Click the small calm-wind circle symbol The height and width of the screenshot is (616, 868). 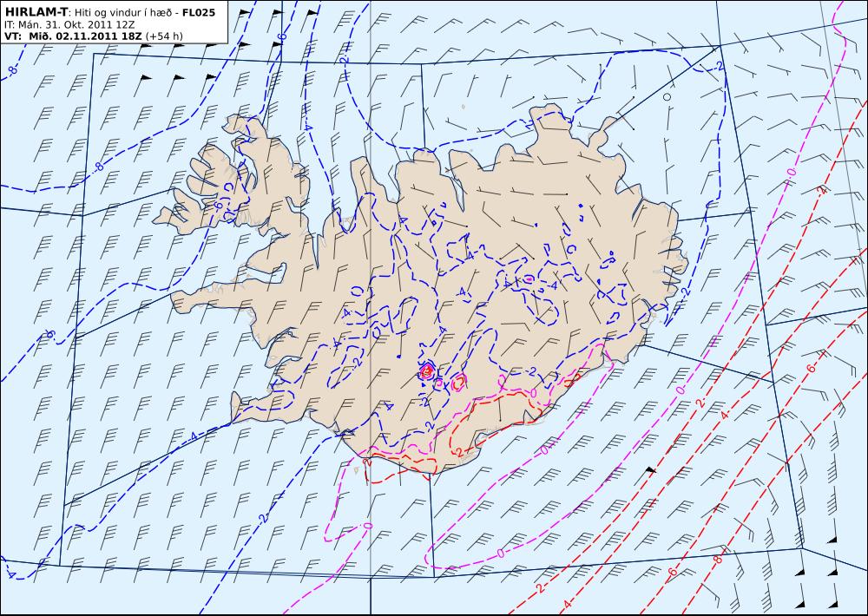(667, 97)
